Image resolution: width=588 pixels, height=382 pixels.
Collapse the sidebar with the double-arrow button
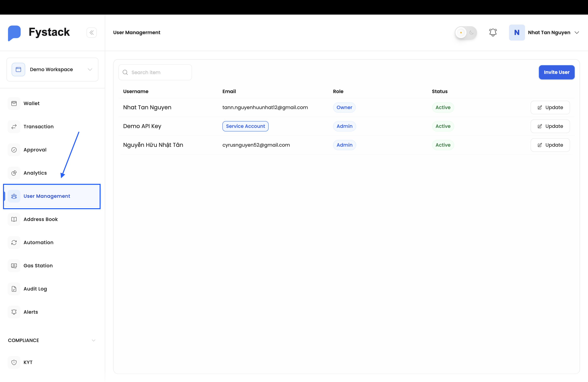point(92,32)
